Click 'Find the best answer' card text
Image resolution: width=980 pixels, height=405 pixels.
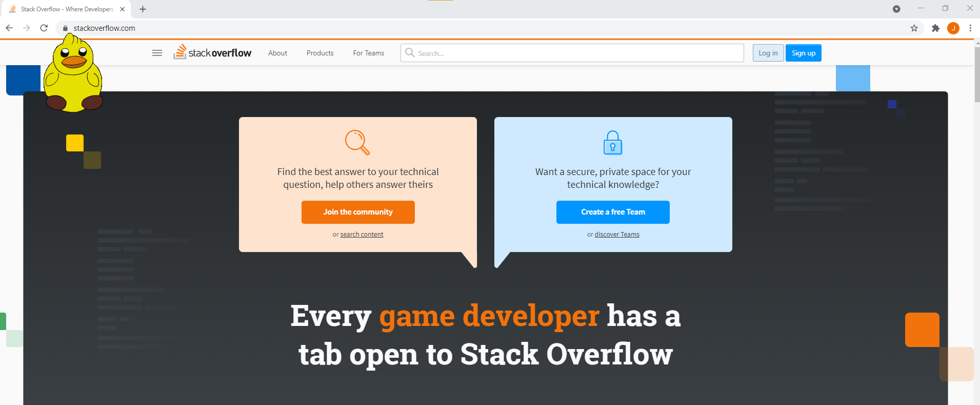[x=358, y=178]
